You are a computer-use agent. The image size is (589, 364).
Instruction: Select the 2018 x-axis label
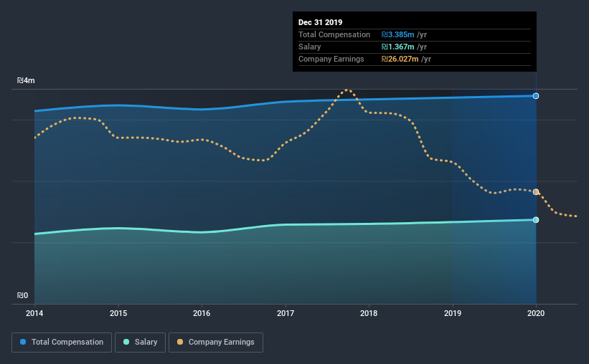(369, 313)
